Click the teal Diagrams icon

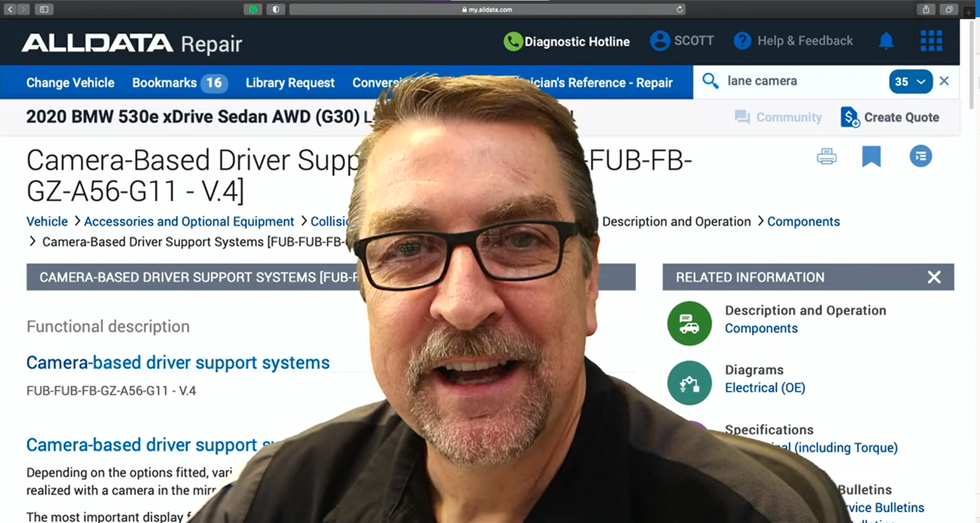pyautogui.click(x=689, y=383)
